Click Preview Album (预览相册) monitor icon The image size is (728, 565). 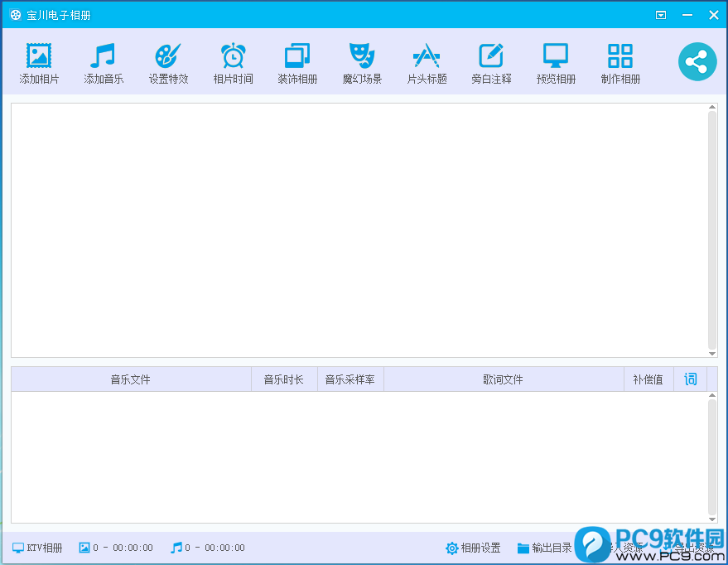556,56
